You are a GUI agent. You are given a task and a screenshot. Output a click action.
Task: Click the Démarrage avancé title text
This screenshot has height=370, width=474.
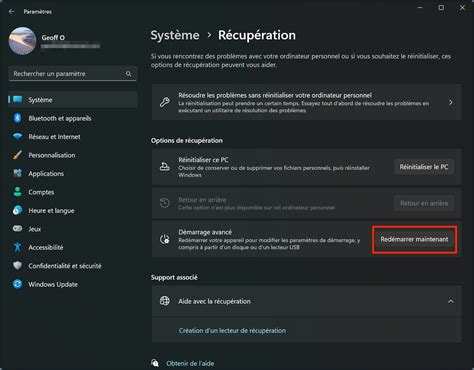(205, 232)
